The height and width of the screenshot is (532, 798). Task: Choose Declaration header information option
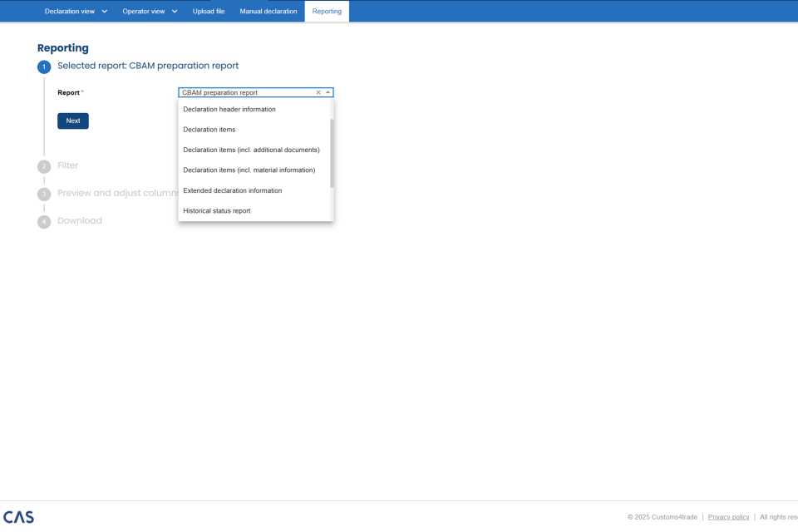point(229,110)
